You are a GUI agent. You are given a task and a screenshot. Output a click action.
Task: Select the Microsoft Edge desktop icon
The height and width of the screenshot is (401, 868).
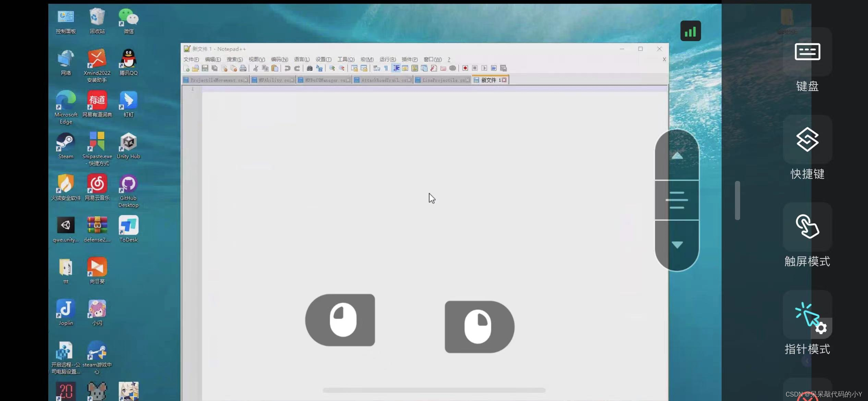pos(66,108)
